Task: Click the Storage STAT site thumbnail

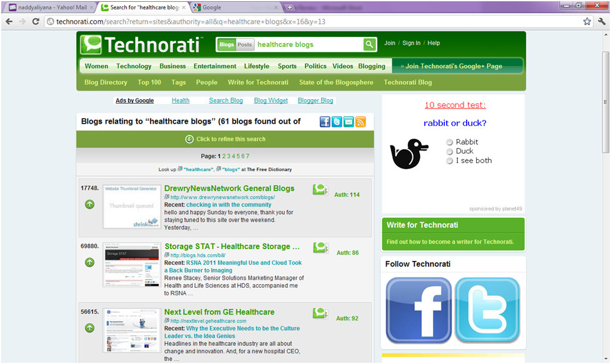Action: pos(132,265)
